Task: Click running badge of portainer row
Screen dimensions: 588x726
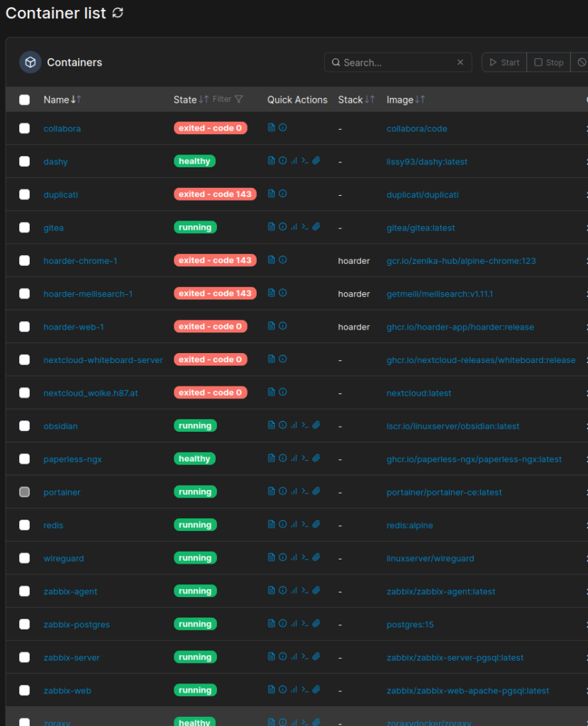Action: [x=195, y=492]
